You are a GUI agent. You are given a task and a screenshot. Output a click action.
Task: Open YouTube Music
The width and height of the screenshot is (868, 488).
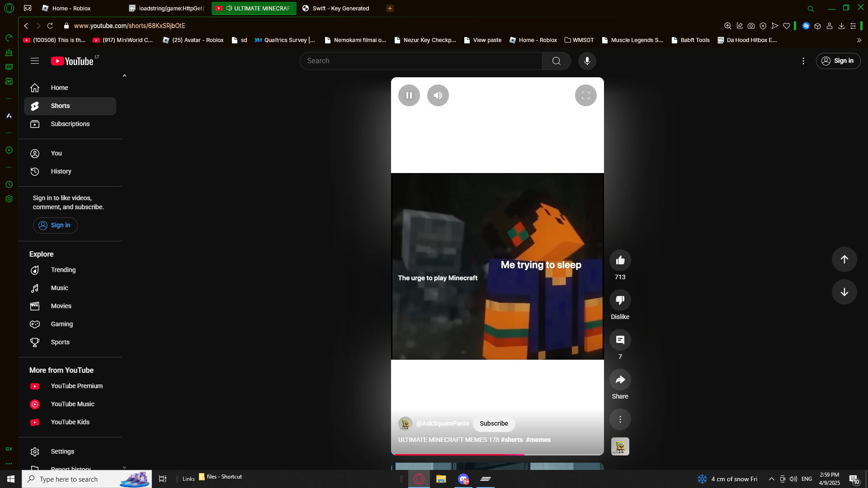point(70,404)
